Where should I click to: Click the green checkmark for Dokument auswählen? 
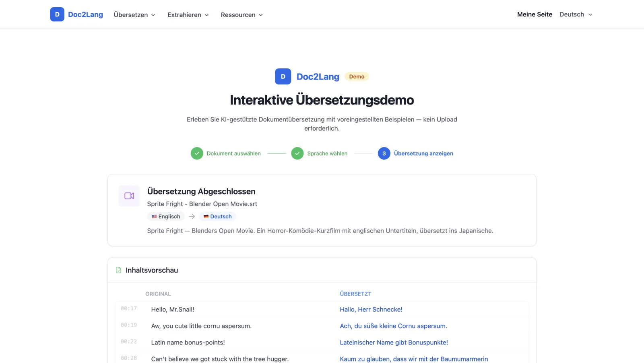click(197, 154)
